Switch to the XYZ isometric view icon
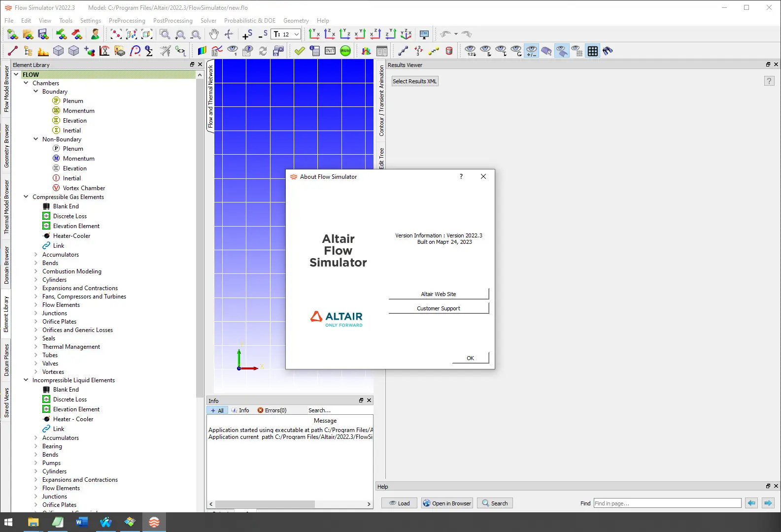The height and width of the screenshot is (532, 781). coord(406,34)
